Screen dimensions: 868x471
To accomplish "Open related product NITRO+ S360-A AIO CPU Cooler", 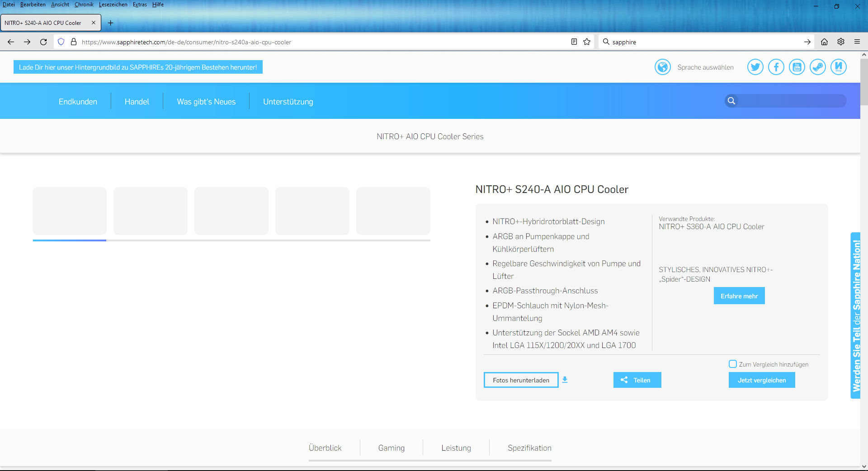I will 711,226.
